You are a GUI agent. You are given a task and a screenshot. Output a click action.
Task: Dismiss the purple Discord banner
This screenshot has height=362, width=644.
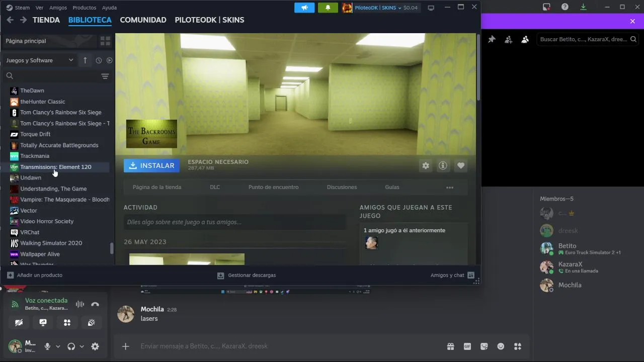click(632, 21)
